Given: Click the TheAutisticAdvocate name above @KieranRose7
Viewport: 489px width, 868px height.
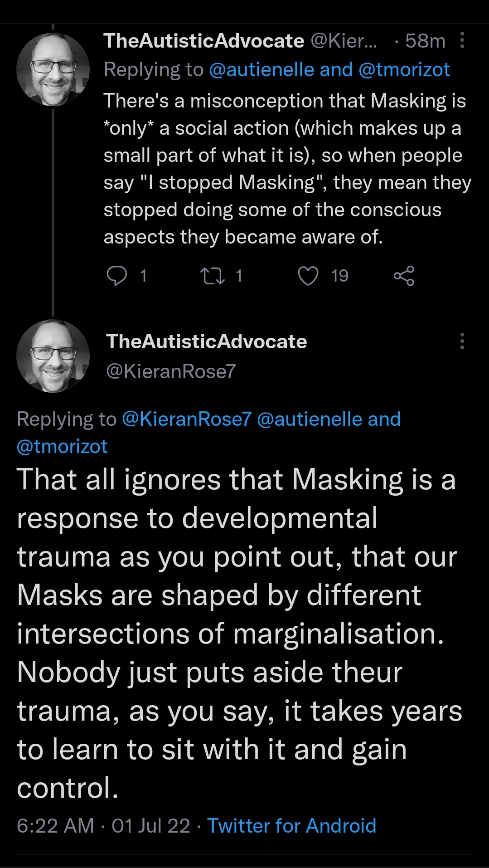Looking at the screenshot, I should pyautogui.click(x=206, y=341).
